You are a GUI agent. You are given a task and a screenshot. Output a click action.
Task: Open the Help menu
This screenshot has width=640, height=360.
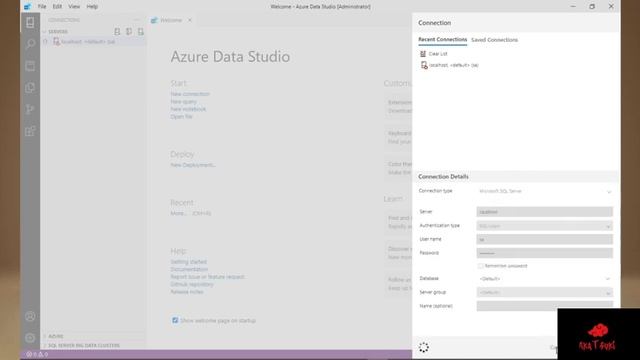92,7
